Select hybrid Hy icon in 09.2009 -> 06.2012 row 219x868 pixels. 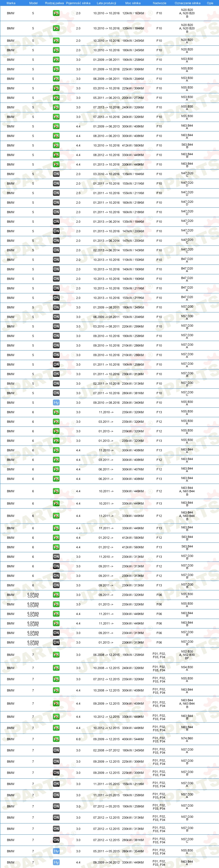(x=56, y=862)
